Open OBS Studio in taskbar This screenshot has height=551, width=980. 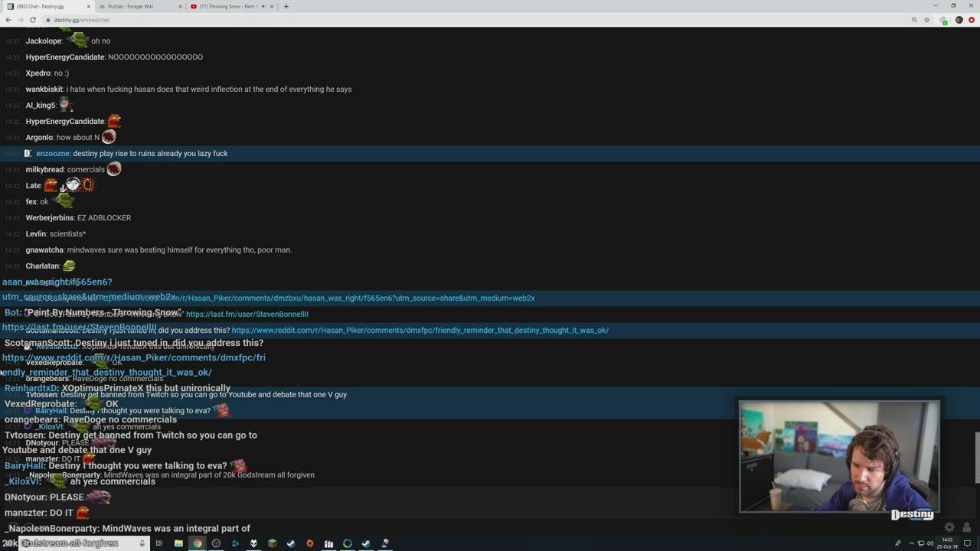(216, 543)
